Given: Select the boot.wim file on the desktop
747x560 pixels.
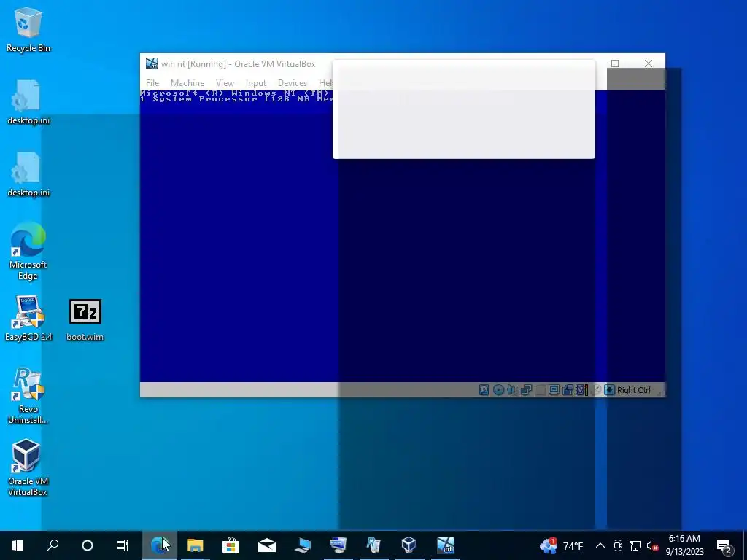Looking at the screenshot, I should tap(85, 320).
